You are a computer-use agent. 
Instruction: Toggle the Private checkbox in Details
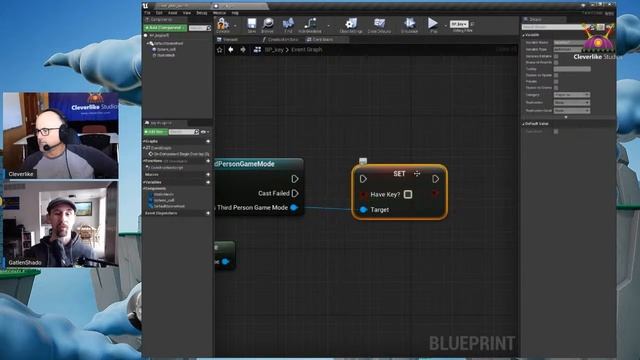coord(556,81)
